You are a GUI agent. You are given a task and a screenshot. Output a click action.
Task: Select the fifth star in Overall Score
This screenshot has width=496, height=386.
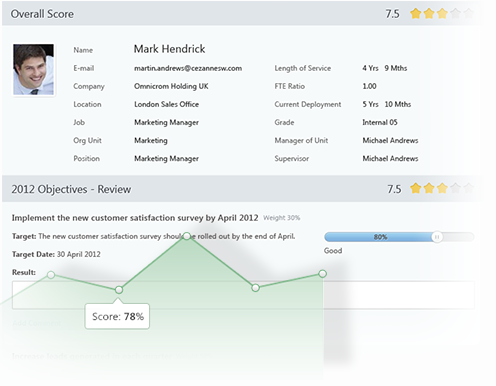click(468, 14)
